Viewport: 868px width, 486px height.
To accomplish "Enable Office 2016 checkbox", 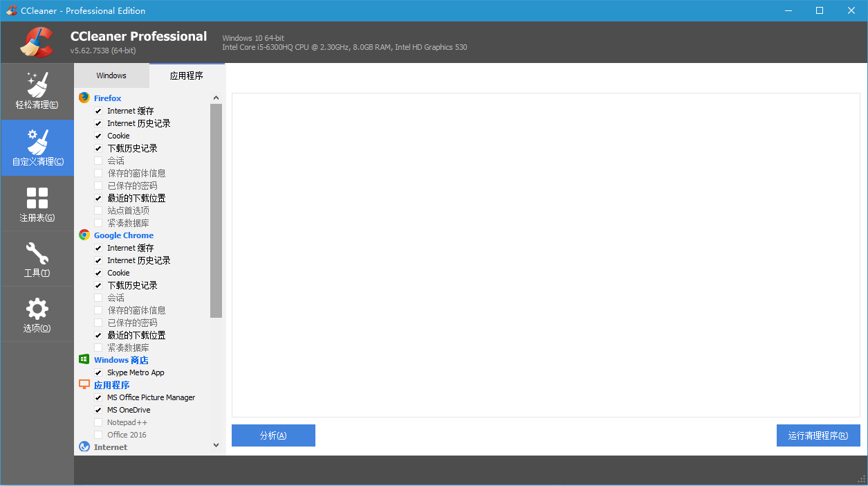I will coord(98,435).
